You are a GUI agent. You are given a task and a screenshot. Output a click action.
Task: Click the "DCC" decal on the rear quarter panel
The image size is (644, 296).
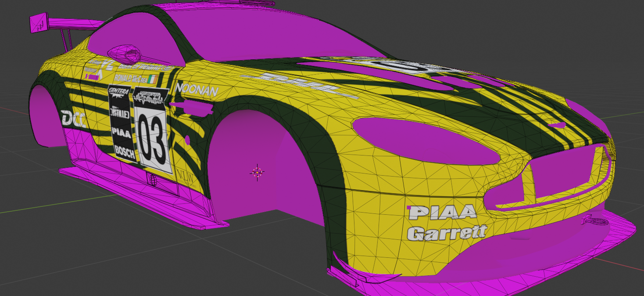pyautogui.click(x=73, y=119)
